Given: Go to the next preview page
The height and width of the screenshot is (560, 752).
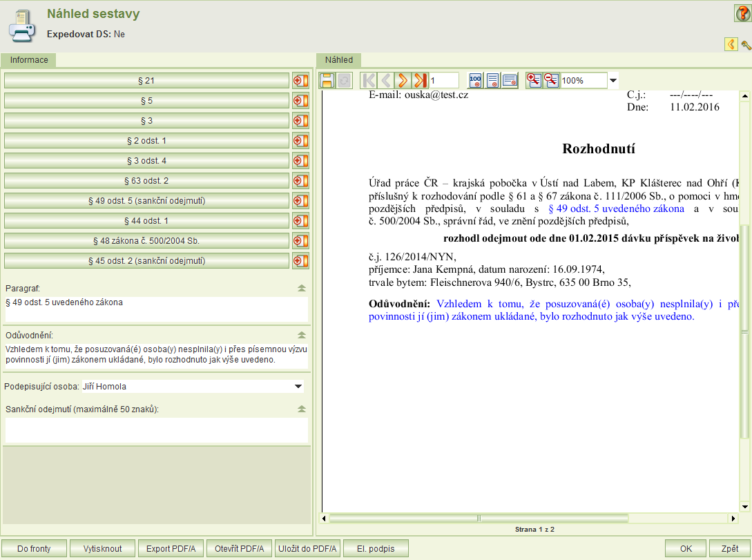Looking at the screenshot, I should point(403,80).
